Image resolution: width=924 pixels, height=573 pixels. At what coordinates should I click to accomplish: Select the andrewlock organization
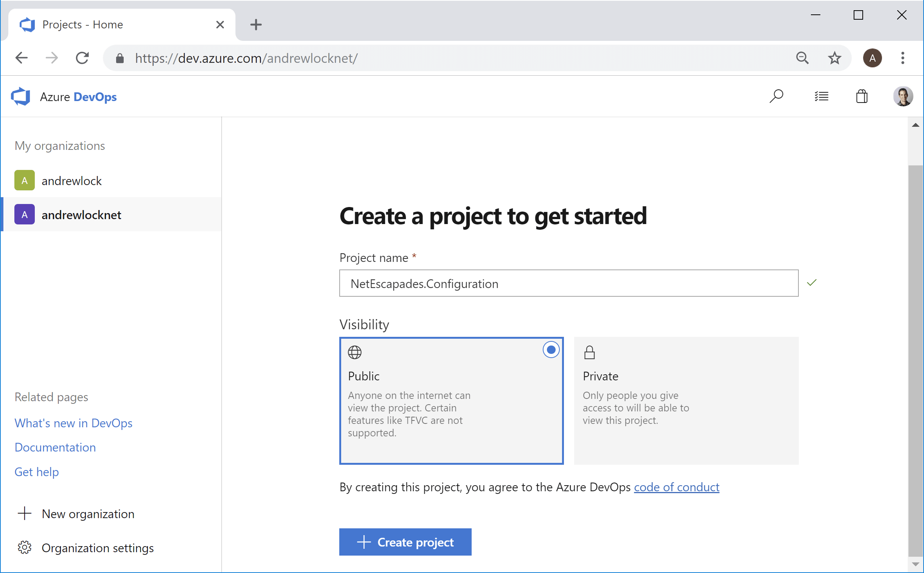click(111, 181)
